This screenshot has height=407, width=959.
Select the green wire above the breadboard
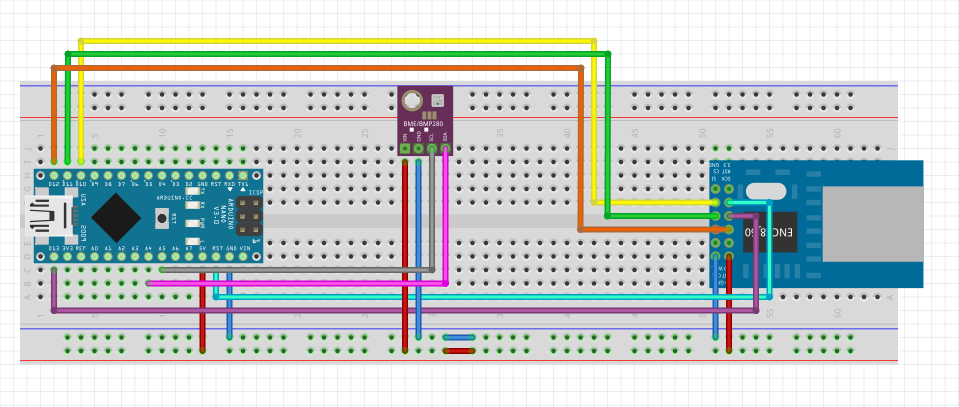(330, 53)
